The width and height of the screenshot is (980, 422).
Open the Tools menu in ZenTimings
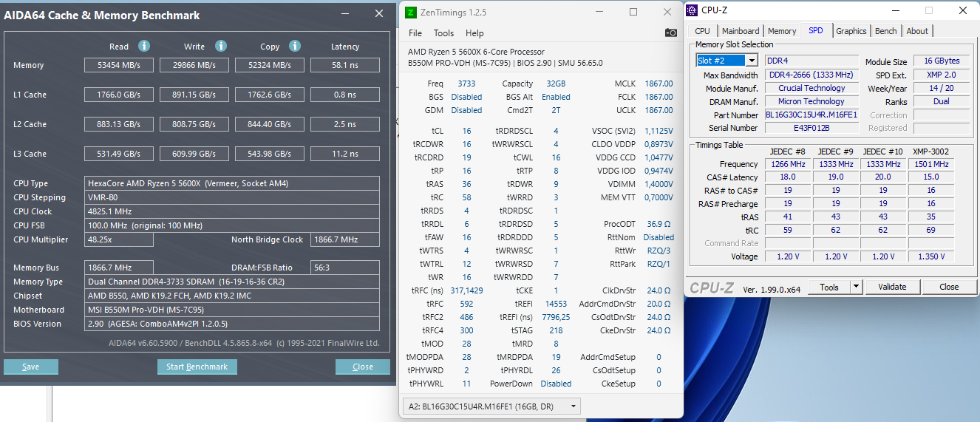(443, 33)
